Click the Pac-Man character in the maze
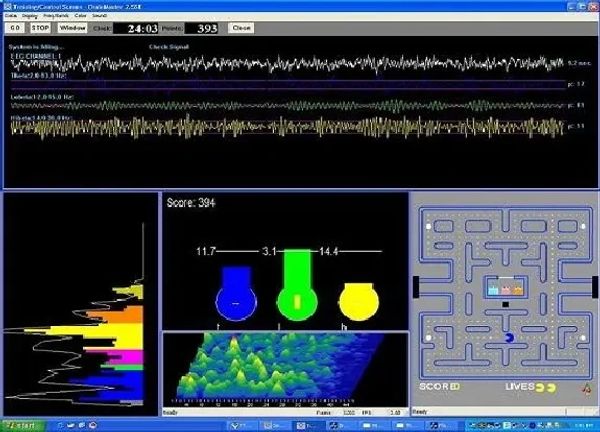 [512, 338]
